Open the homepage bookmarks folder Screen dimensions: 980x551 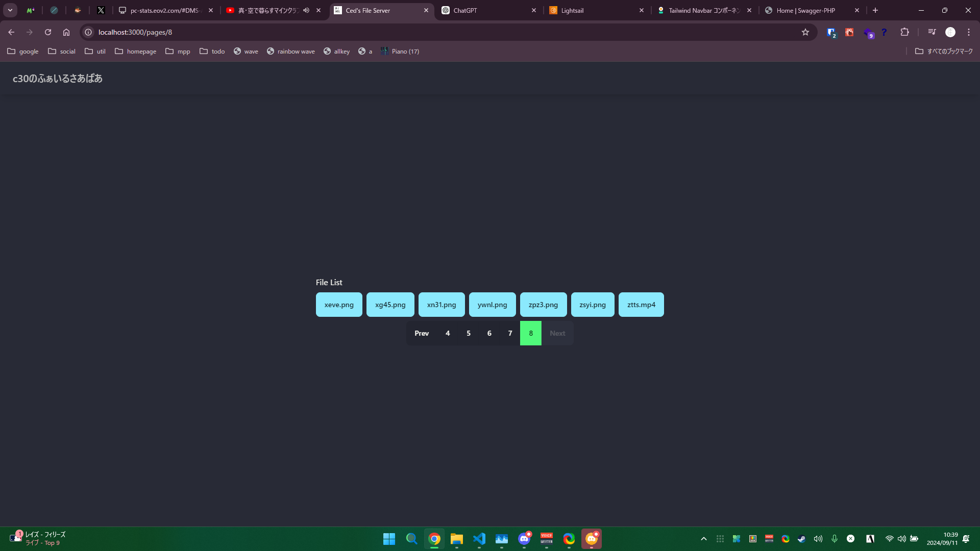(136, 52)
